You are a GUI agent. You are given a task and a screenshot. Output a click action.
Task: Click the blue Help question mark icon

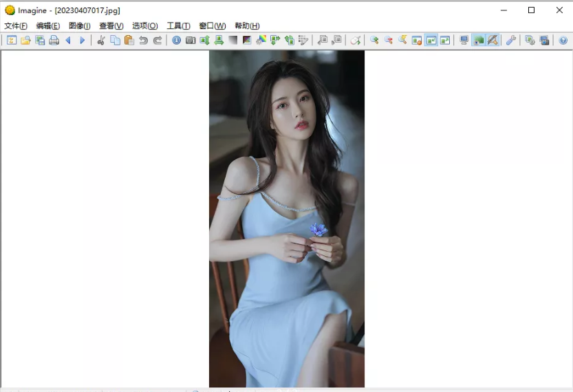(563, 41)
